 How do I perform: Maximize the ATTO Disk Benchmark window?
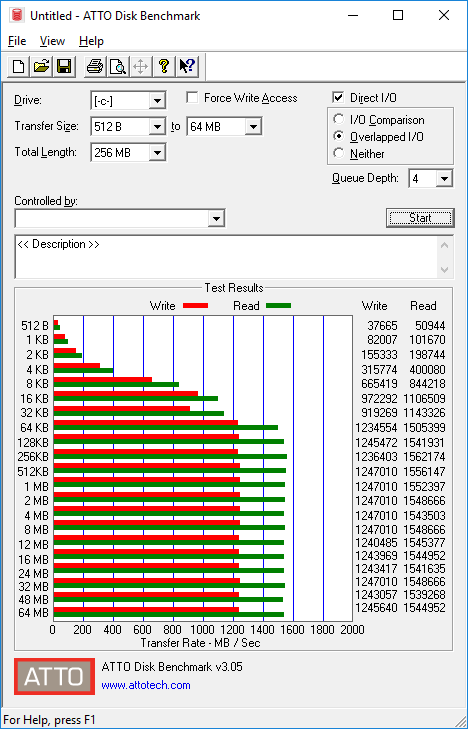(x=398, y=15)
